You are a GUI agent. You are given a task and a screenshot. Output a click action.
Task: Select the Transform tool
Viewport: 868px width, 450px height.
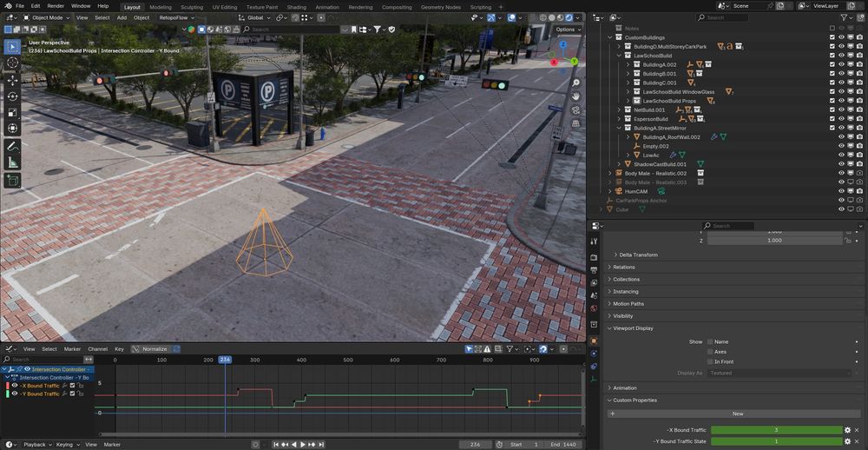12,128
